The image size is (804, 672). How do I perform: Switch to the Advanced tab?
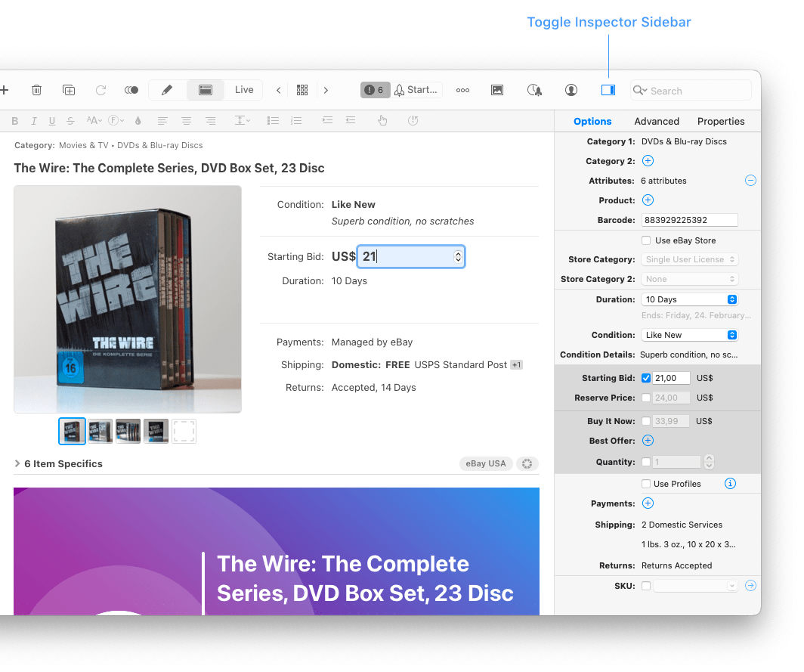pyautogui.click(x=657, y=121)
